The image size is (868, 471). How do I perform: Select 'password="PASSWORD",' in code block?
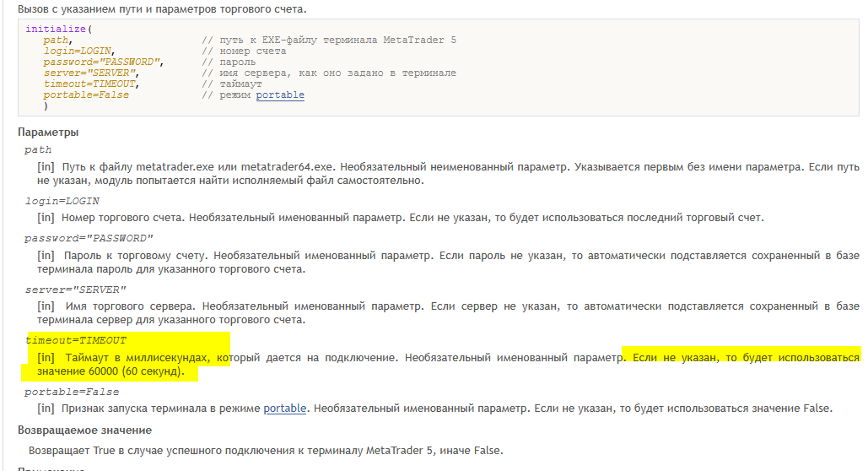104,62
